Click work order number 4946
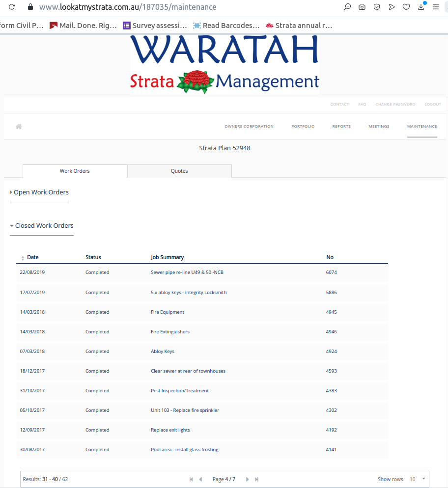 pos(331,332)
